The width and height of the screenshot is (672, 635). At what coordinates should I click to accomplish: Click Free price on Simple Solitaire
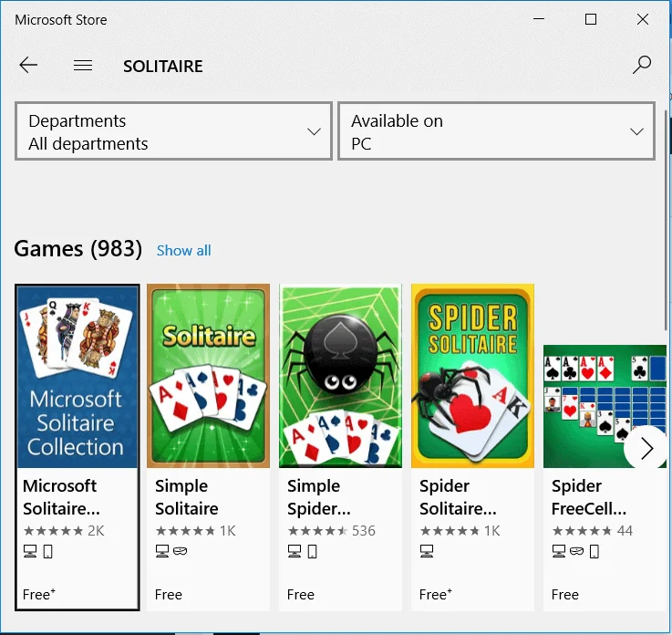pos(169,595)
